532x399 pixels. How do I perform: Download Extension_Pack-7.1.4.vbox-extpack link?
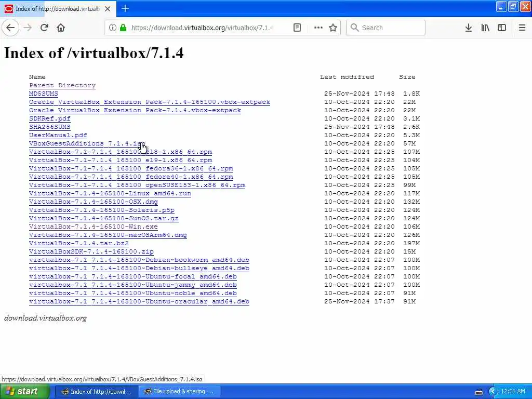[x=135, y=110]
